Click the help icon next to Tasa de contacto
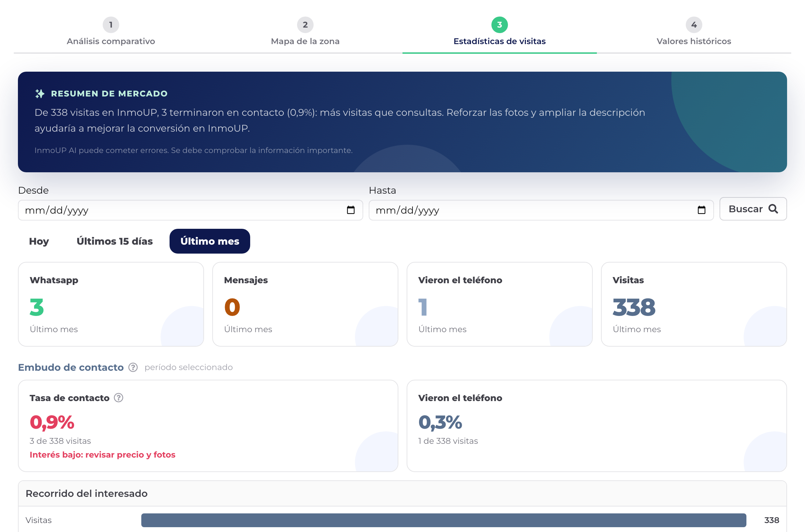The width and height of the screenshot is (805, 532). 119,398
